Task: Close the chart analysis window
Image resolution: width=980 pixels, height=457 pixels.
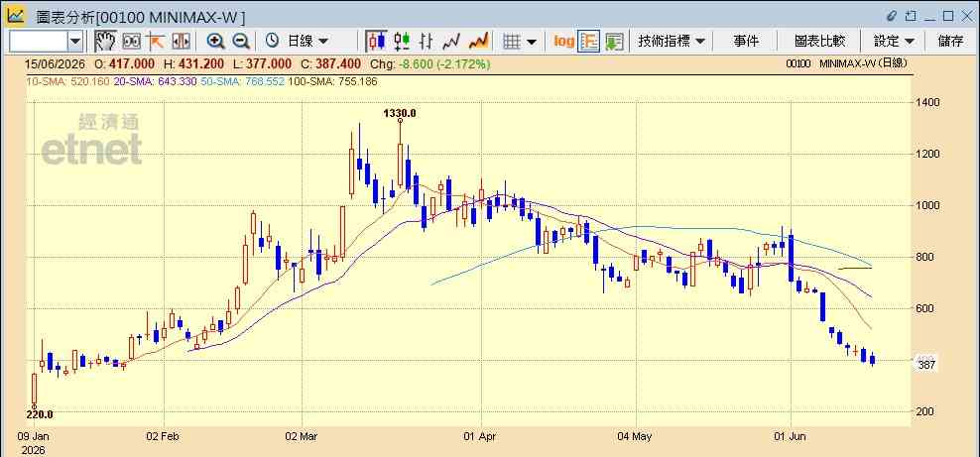Action: tap(966, 15)
